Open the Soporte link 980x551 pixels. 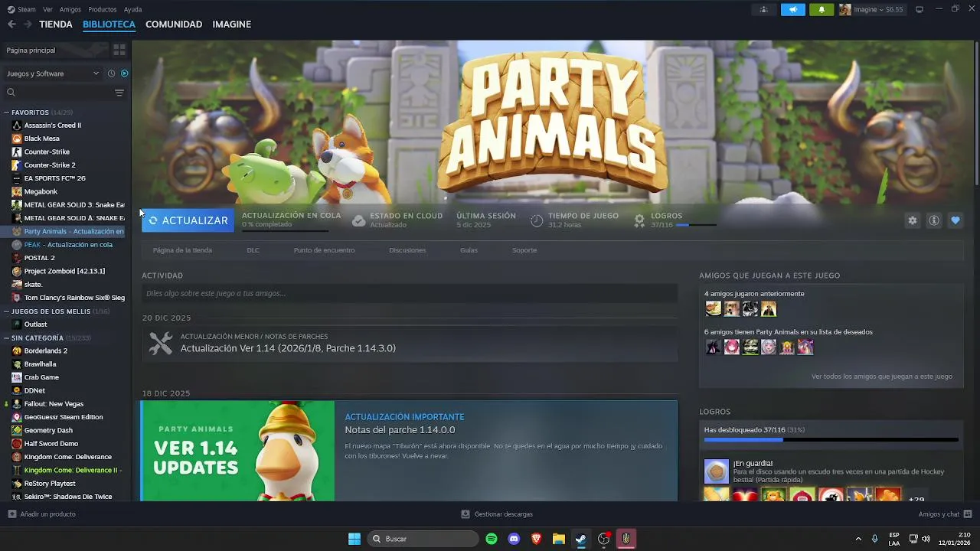point(524,250)
